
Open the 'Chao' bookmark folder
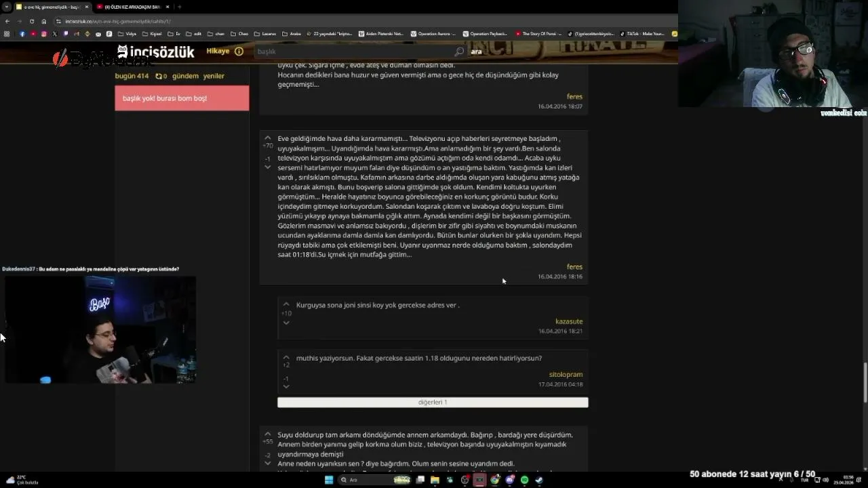point(239,34)
